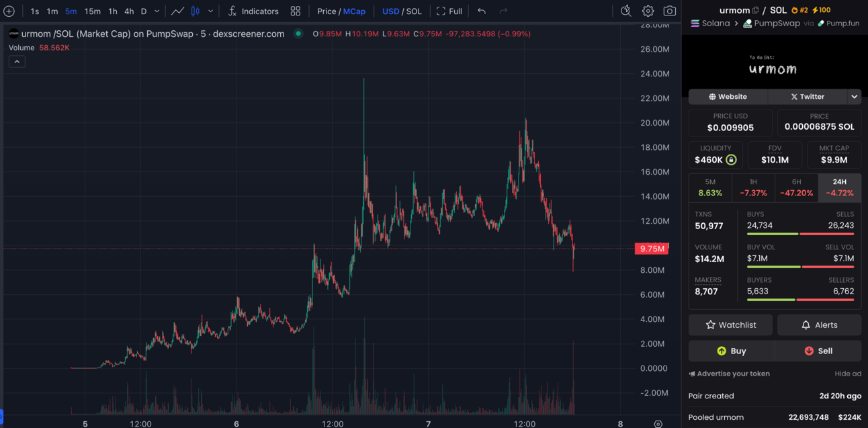The width and height of the screenshot is (868, 428).
Task: Expand the timeframe dropdown arrow
Action: pos(157,11)
